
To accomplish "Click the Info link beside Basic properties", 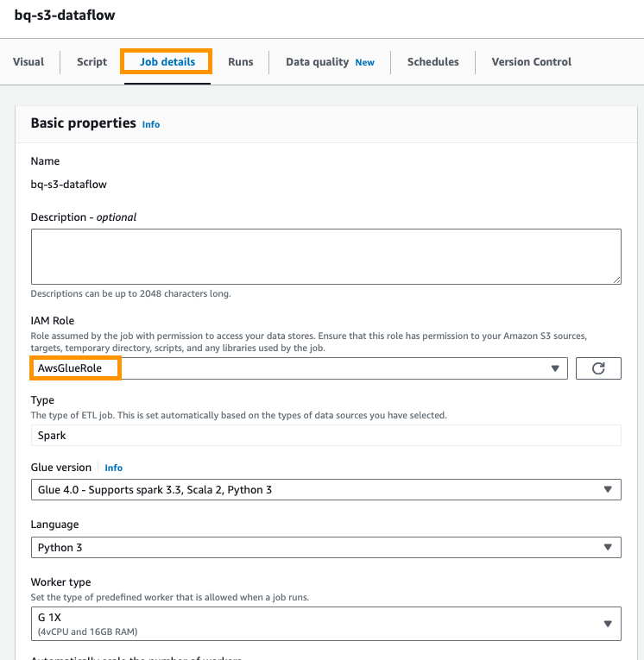I will tap(151, 124).
